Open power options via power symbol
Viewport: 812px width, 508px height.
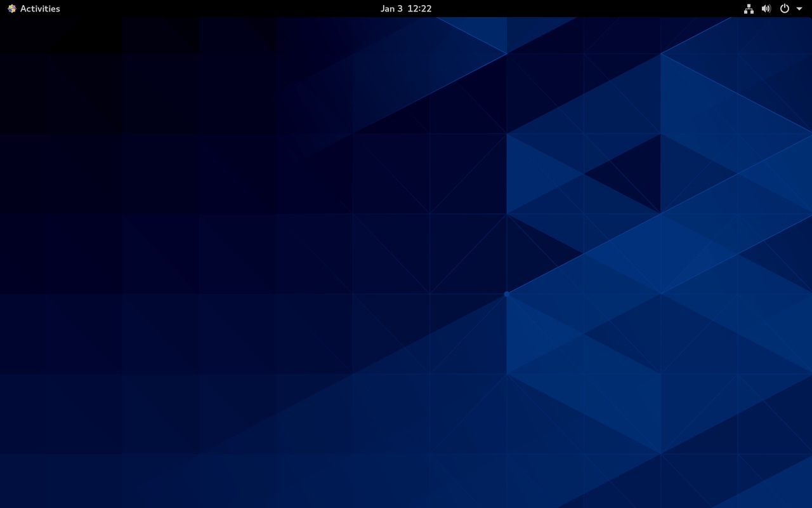tap(785, 9)
